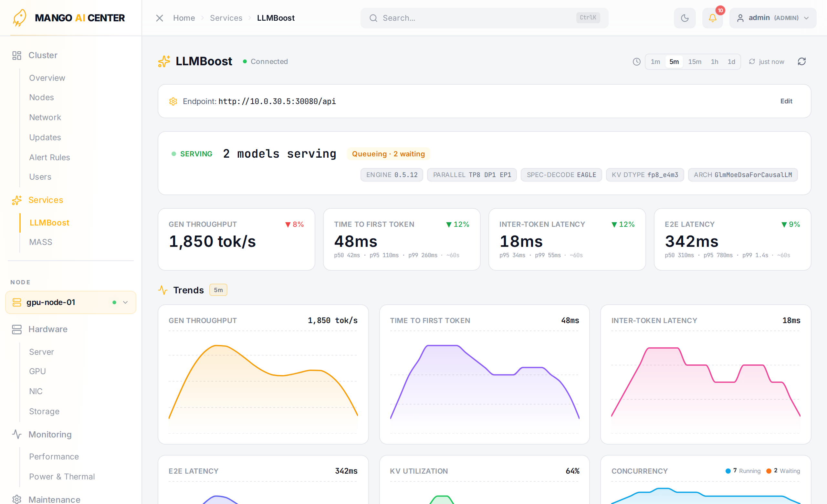Image resolution: width=827 pixels, height=504 pixels.
Task: Select LLMBoost in the sidebar
Action: tap(49, 223)
